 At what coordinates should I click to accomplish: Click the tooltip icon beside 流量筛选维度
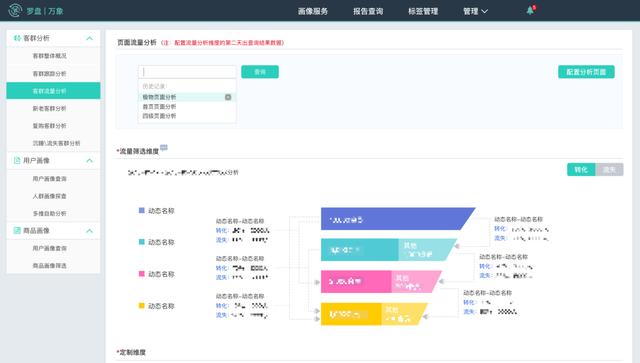click(x=164, y=147)
